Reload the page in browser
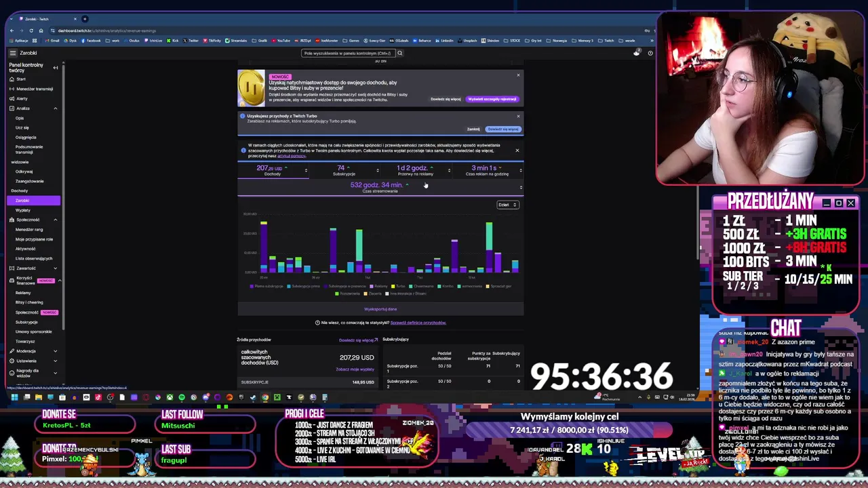868x488 pixels. pos(31,30)
